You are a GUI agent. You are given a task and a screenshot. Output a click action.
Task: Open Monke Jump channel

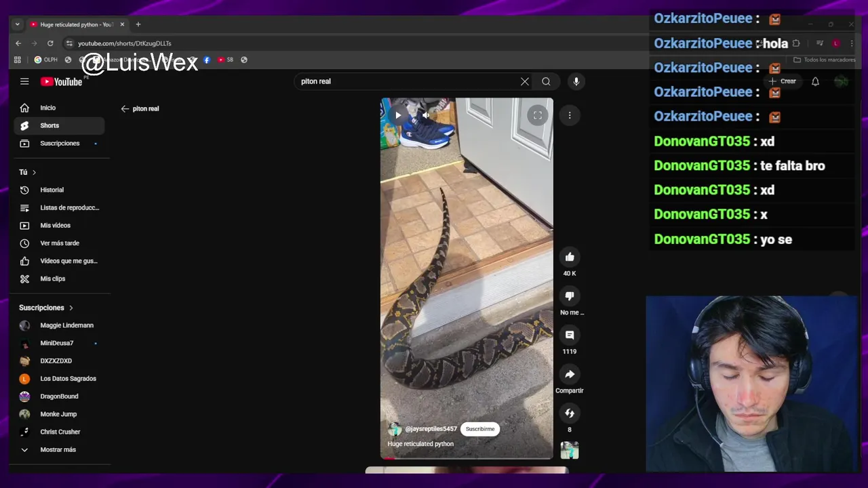[59, 413]
